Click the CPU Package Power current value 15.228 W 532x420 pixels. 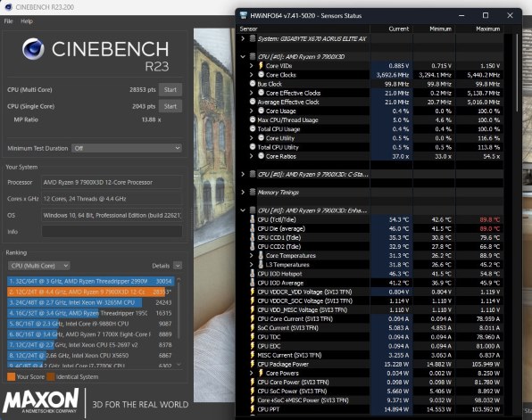point(396,365)
